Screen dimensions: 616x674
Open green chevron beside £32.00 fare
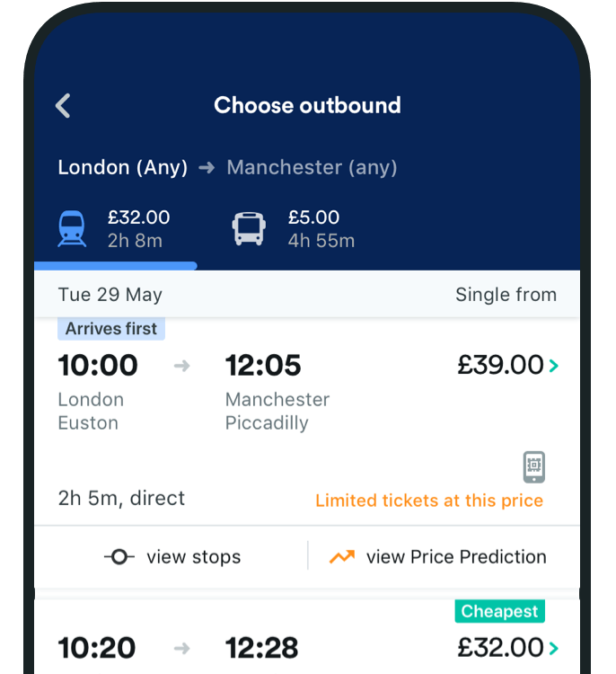[x=554, y=648]
